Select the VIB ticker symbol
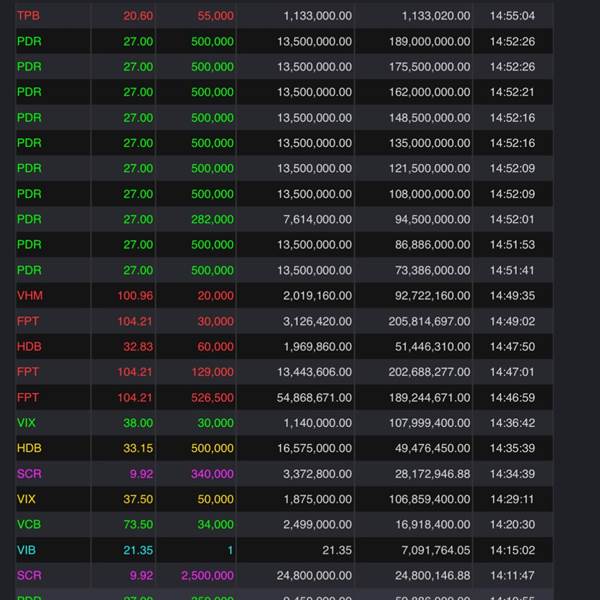Screen dimensions: 600x600 (x=26, y=550)
